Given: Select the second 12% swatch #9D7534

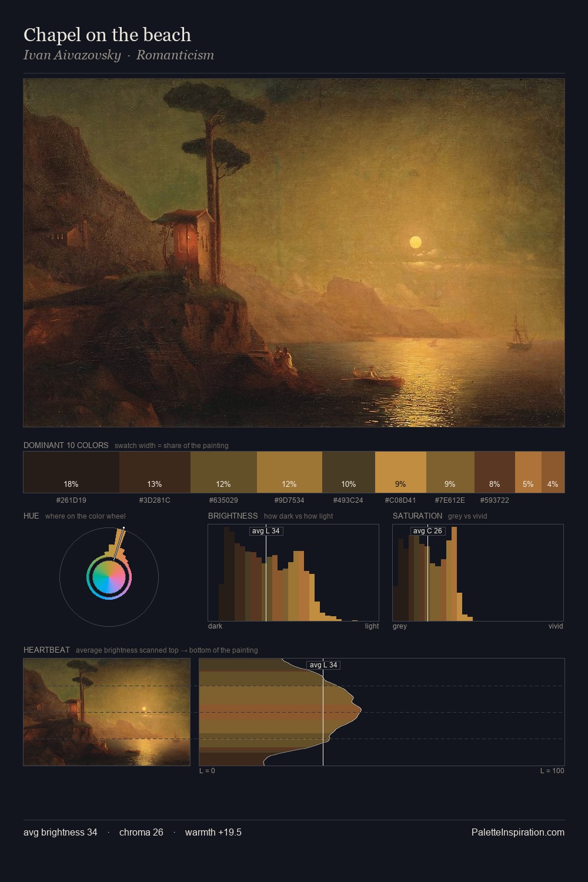Looking at the screenshot, I should 289,472.
